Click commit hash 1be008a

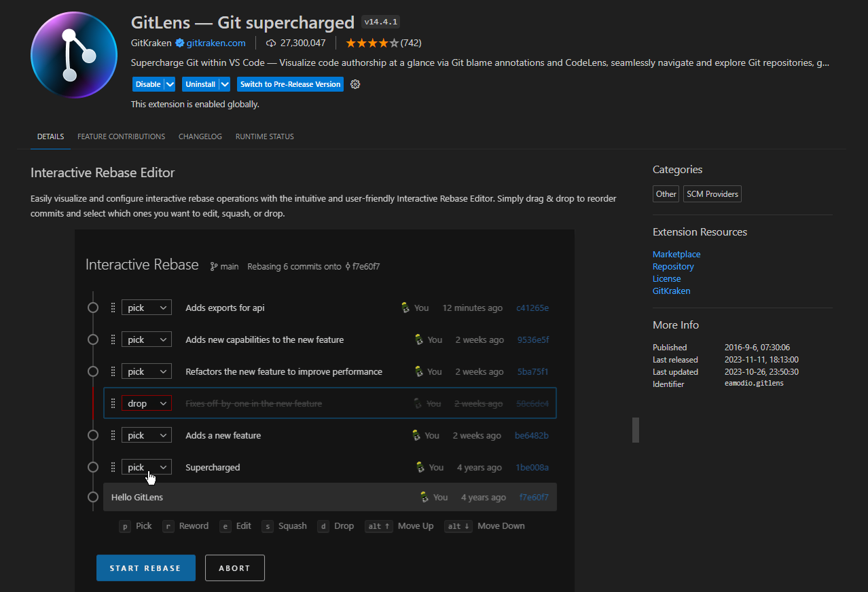coord(532,467)
